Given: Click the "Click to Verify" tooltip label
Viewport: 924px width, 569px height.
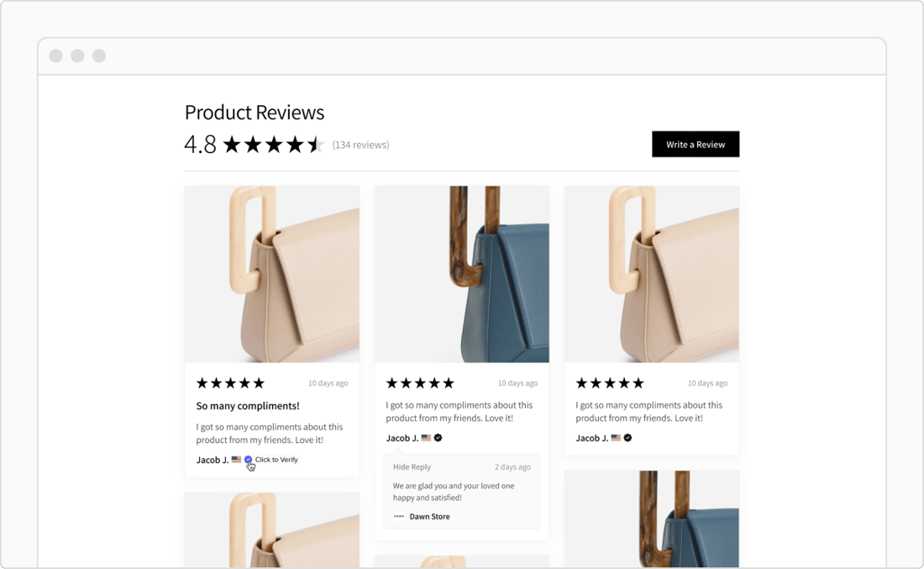Looking at the screenshot, I should coord(276,460).
